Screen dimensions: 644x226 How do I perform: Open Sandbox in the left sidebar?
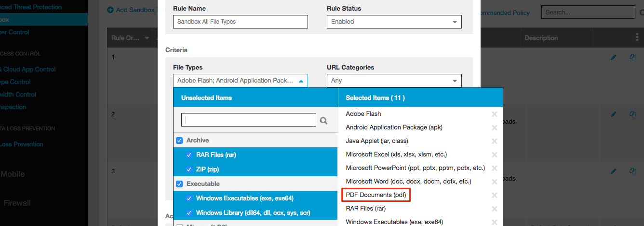coord(44,20)
